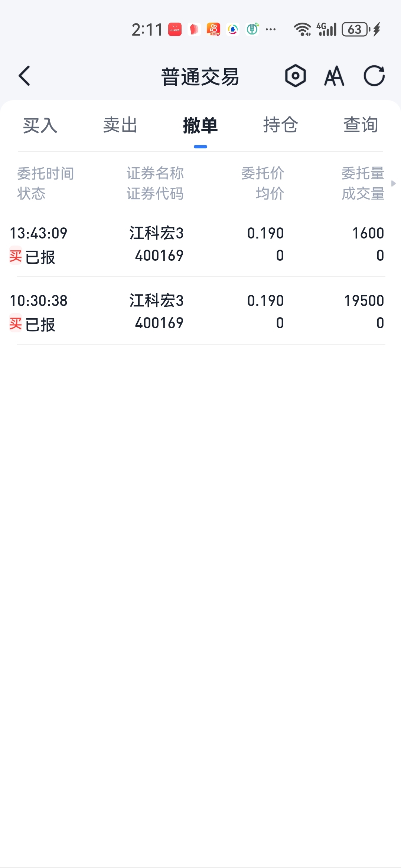Tap the back arrow icon
Screen dimensions: 401x868
pyautogui.click(x=25, y=76)
